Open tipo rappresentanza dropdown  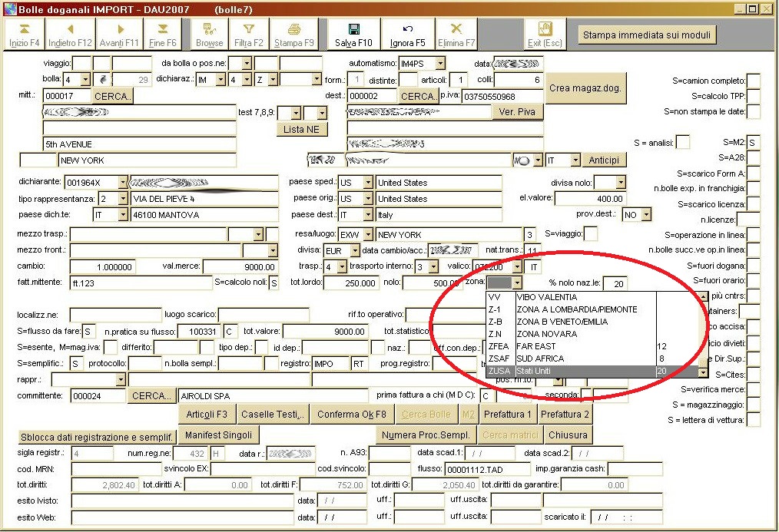click(x=123, y=199)
